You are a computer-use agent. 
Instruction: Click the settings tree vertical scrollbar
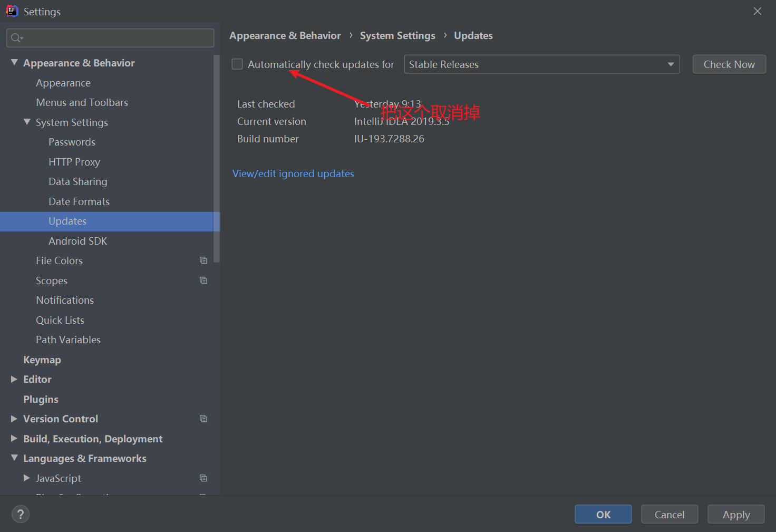[217, 158]
